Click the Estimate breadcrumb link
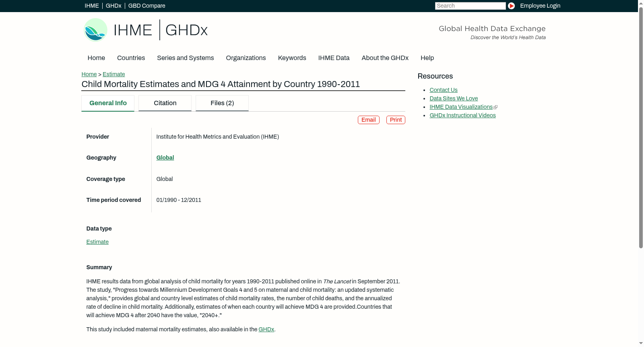 pos(114,74)
